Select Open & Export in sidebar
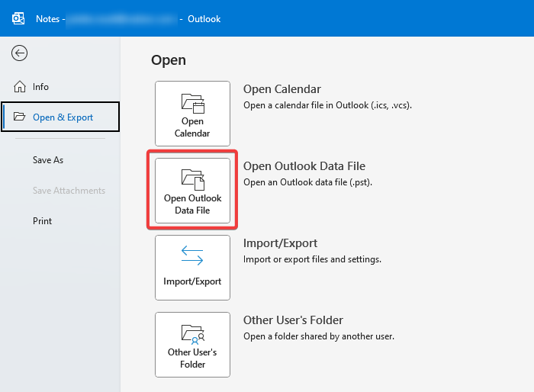Image resolution: width=534 pixels, height=392 pixels. tap(60, 117)
